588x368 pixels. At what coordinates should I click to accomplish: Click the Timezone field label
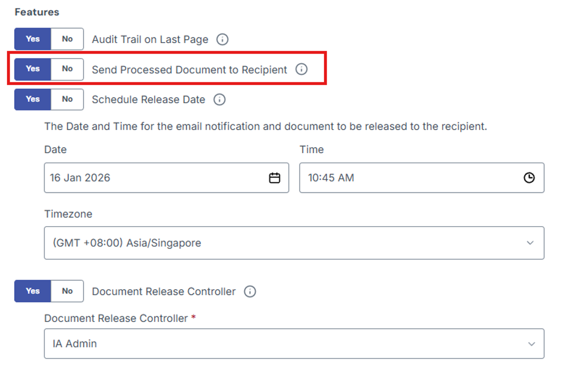[x=68, y=214]
